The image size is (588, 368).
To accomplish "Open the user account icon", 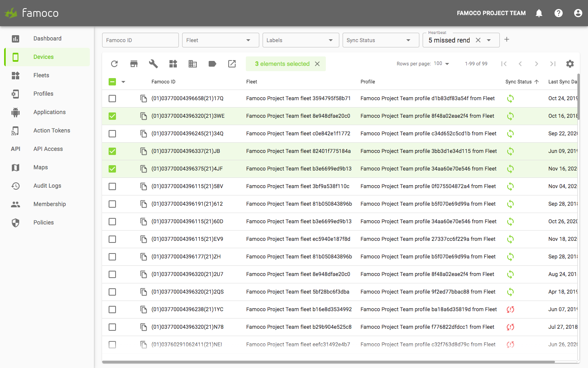I will coord(578,13).
